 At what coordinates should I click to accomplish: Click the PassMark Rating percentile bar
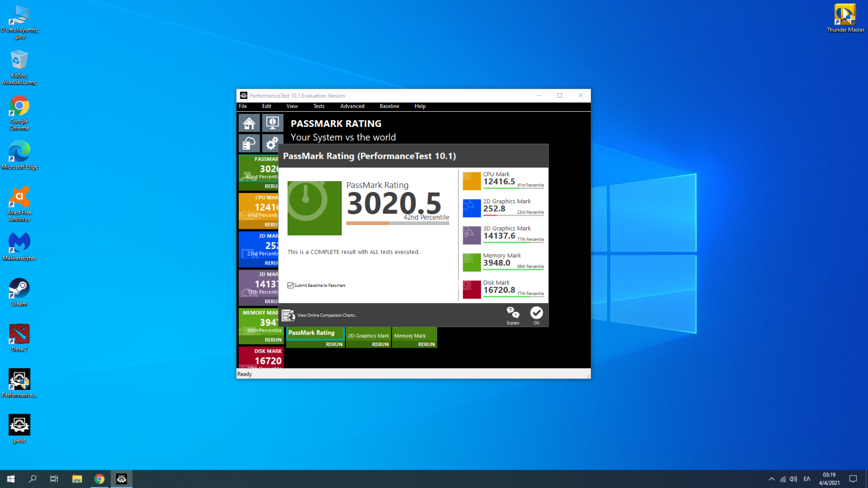[x=398, y=223]
